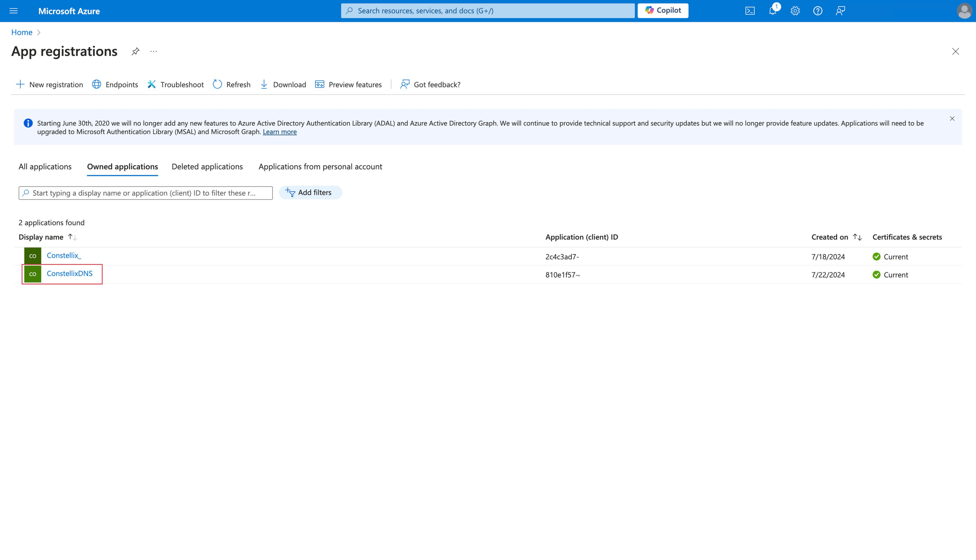Click Refresh in the toolbar
The height and width of the screenshot is (560, 976).
(x=232, y=84)
